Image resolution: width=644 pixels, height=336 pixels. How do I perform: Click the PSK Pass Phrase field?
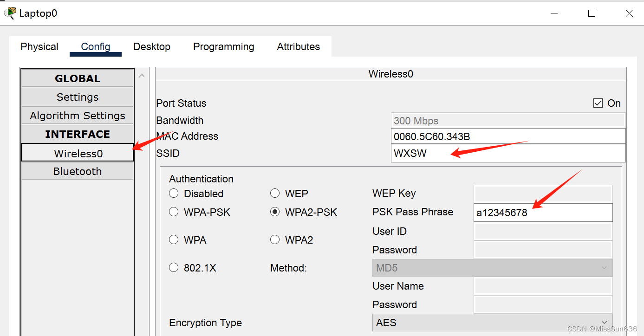pyautogui.click(x=543, y=213)
